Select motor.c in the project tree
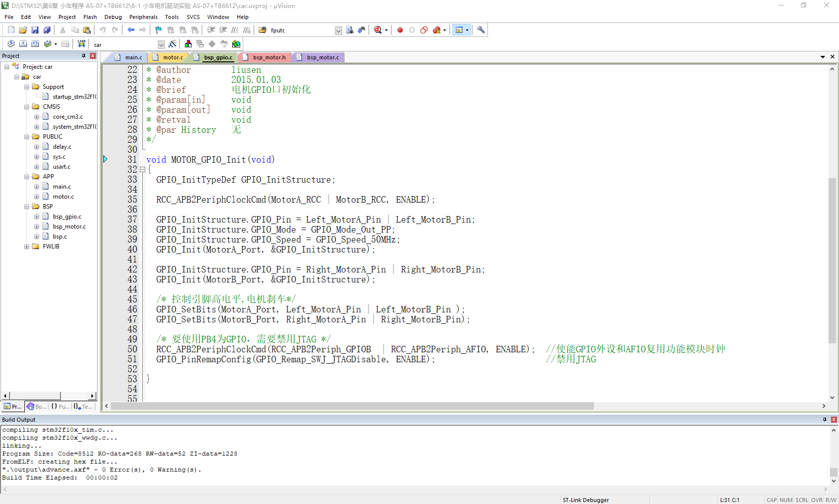Viewport: 839px width, 504px height. pyautogui.click(x=63, y=197)
